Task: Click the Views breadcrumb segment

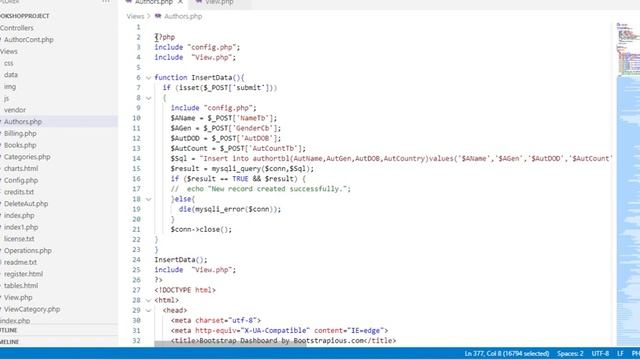Action: 135,16
